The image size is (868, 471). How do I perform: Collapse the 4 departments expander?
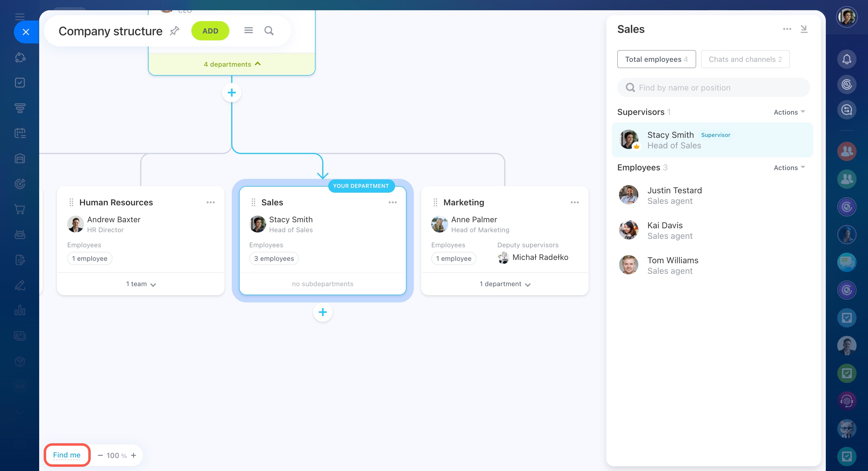click(x=232, y=64)
